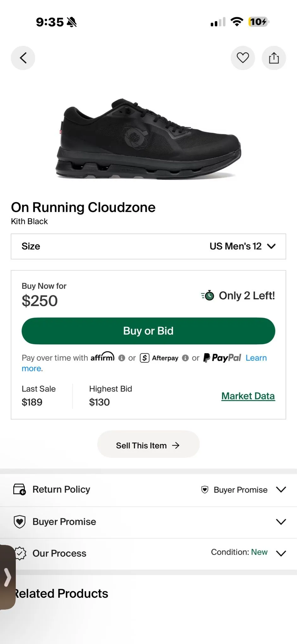Tap the Buyer Promise shield heart icon
The width and height of the screenshot is (297, 644).
point(20,522)
